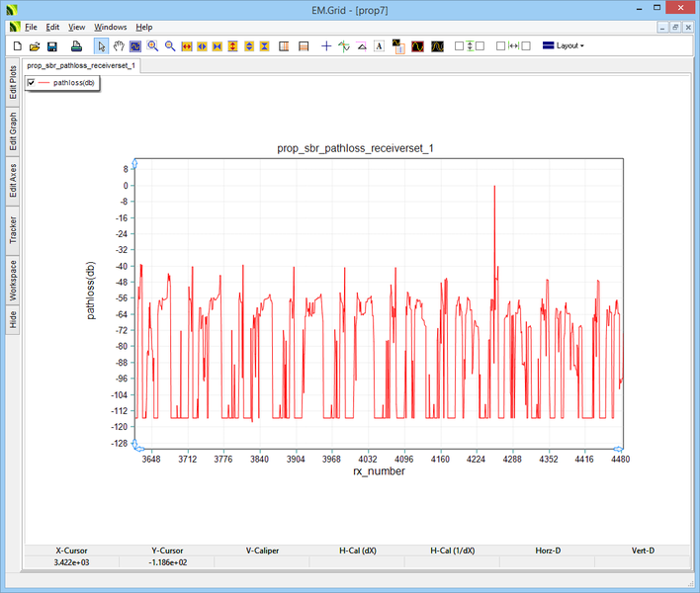The image size is (700, 593).
Task: Click the open folder icon
Action: pos(35,45)
